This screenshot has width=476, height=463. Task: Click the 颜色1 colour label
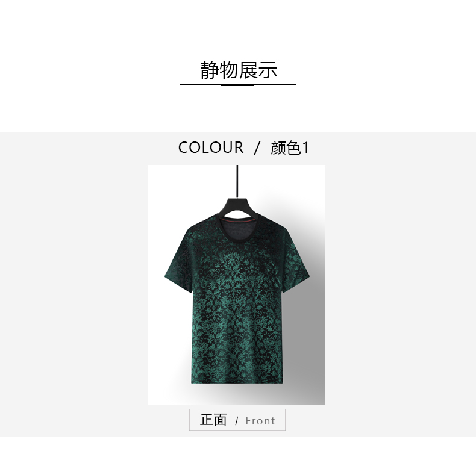pos(290,148)
